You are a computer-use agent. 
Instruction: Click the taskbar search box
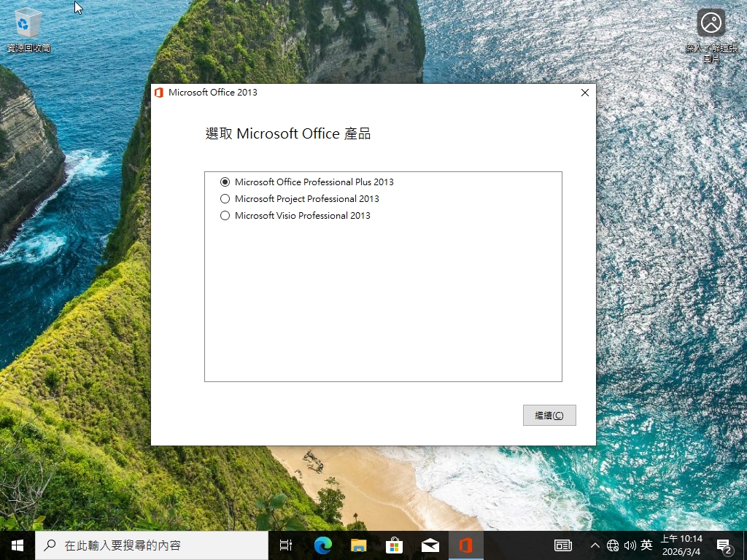tap(152, 545)
